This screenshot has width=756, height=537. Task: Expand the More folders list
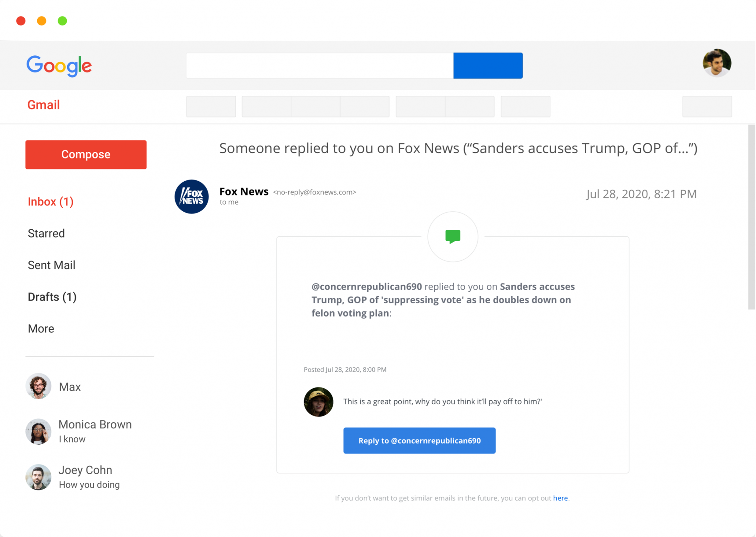click(x=41, y=329)
